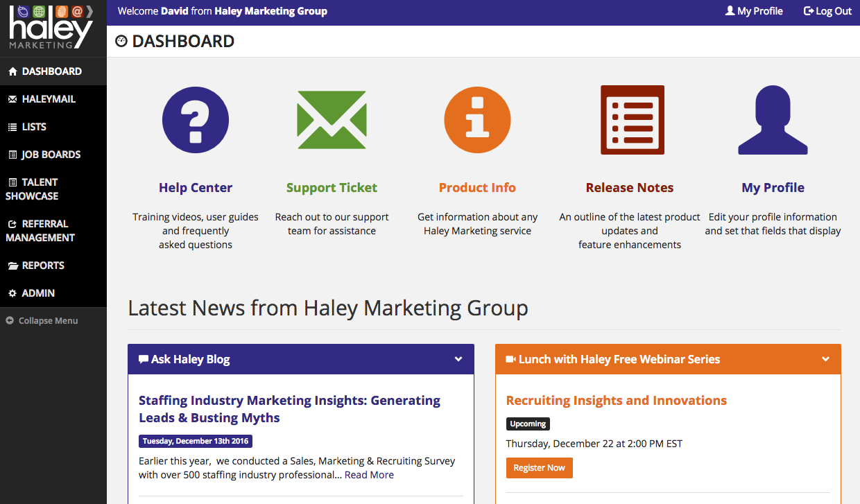Click the Welcome David from Haley Marketing Group text
This screenshot has height=504, width=860.
coord(223,11)
